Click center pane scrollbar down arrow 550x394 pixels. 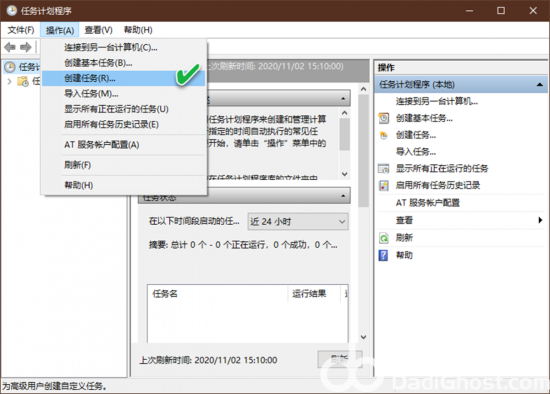363,337
